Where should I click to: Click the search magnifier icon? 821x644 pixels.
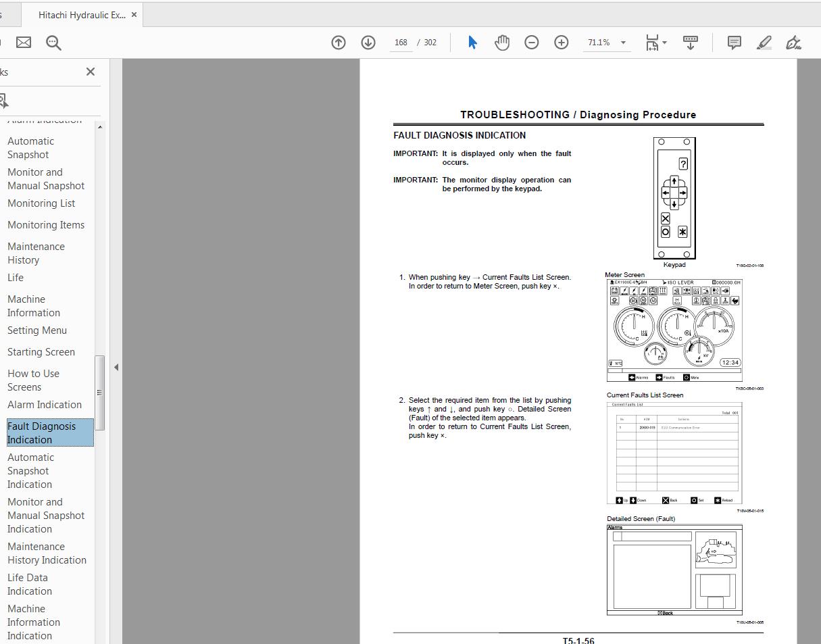point(53,42)
